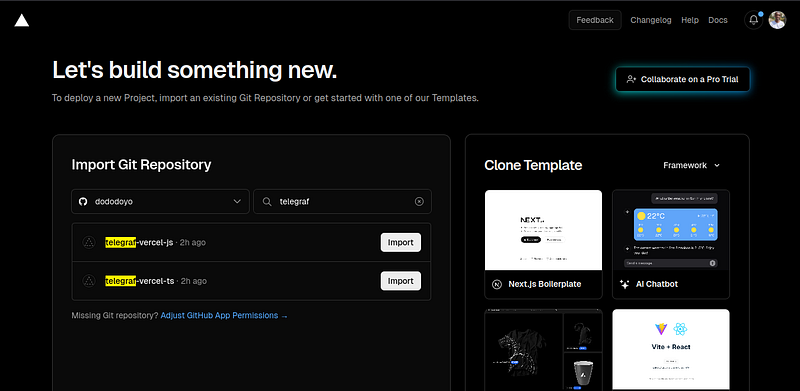The height and width of the screenshot is (391, 800).
Task: Click the GitHub icon beside dododoyo
Action: click(x=83, y=202)
